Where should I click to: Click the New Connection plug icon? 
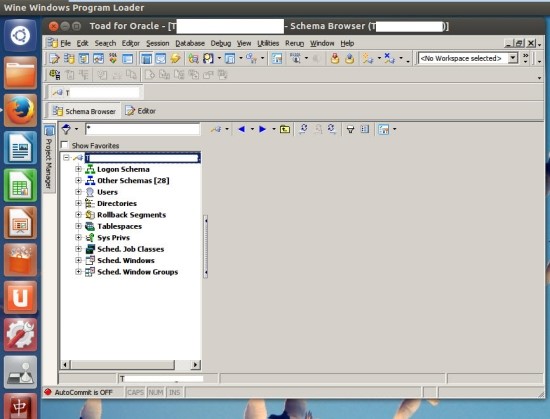367,59
